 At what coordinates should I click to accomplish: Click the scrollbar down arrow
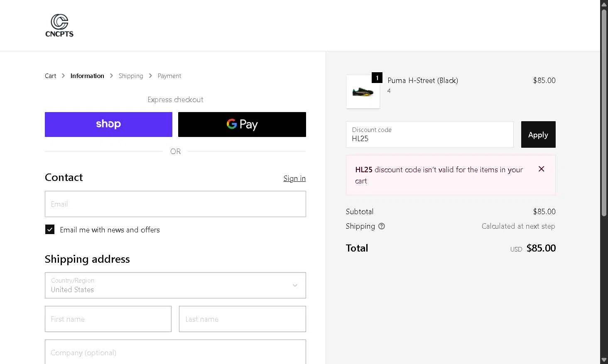point(604,360)
